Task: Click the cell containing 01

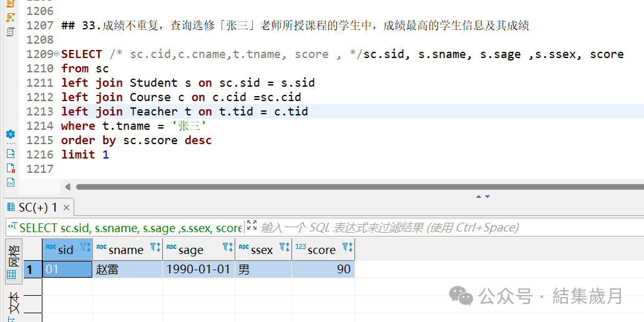Action: point(67,270)
